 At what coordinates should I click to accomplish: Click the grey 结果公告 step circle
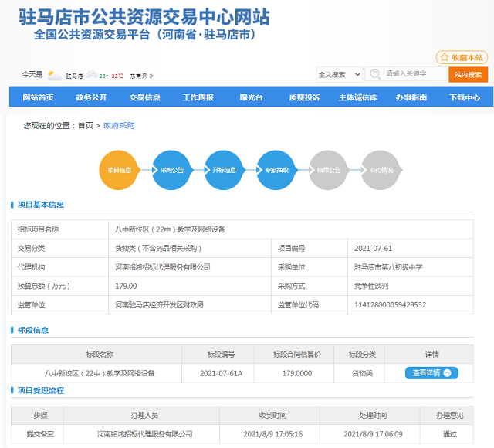click(x=329, y=170)
